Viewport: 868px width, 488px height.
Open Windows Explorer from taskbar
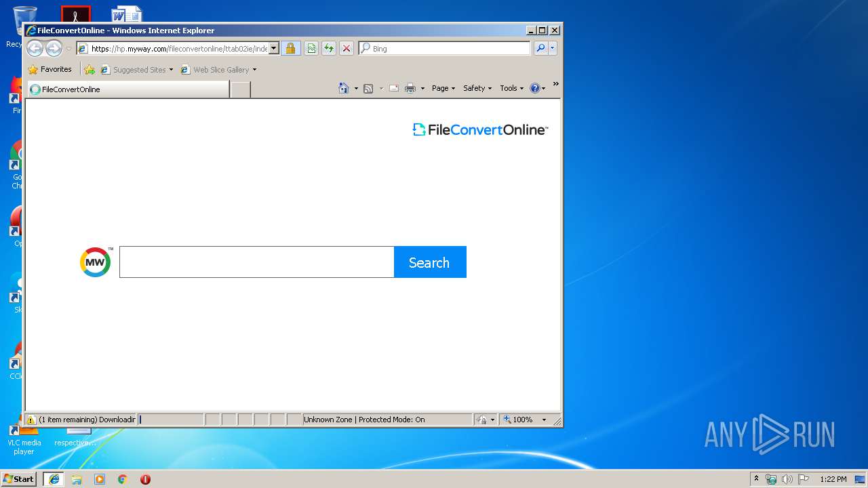point(77,479)
